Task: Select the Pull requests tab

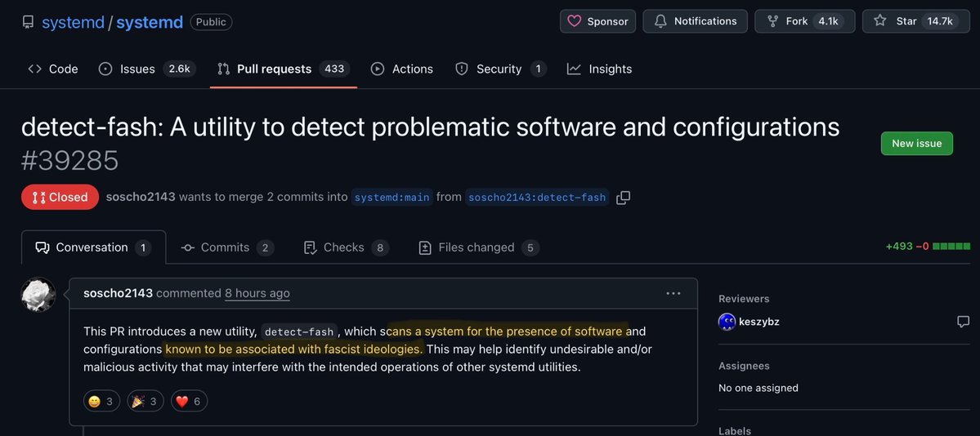Action: pos(283,69)
